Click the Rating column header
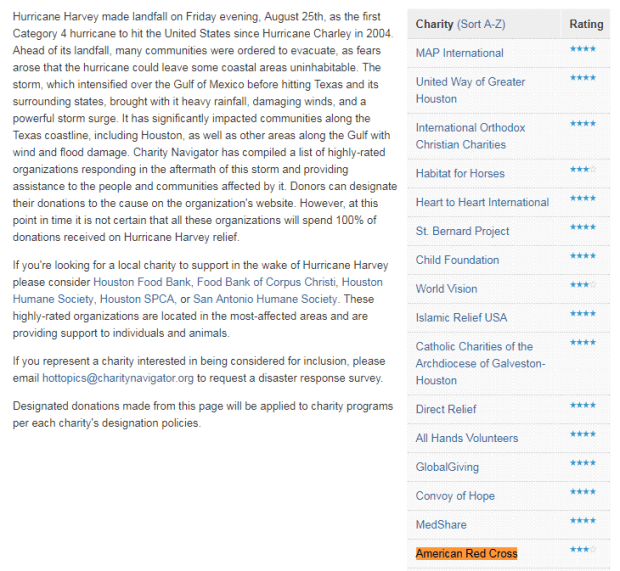 click(586, 24)
